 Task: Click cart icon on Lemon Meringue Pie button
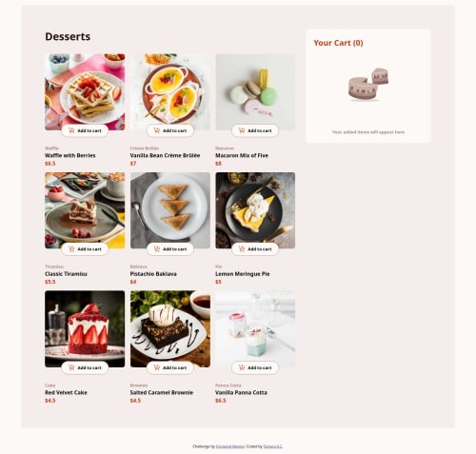click(x=242, y=249)
